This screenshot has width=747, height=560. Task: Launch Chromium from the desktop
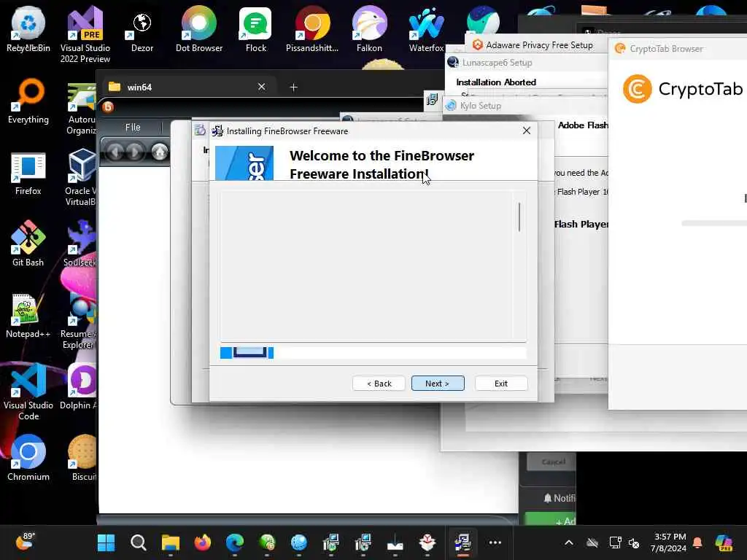pos(28,458)
